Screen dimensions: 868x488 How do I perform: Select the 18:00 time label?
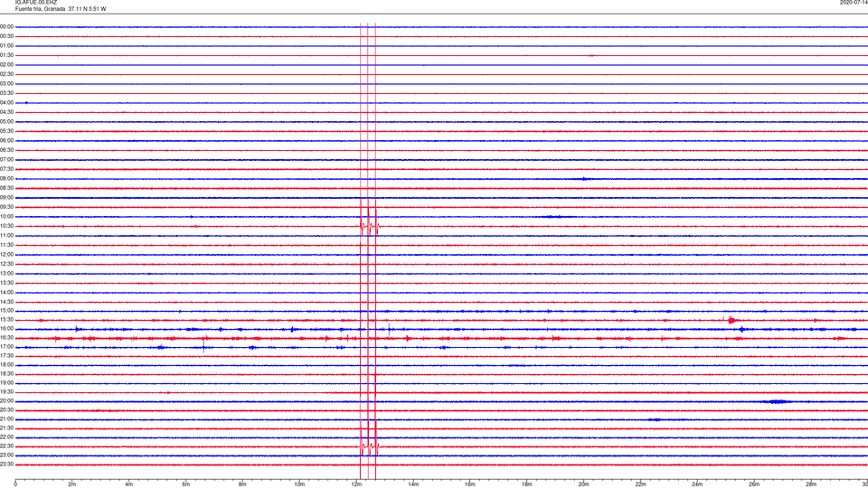[x=6, y=365]
